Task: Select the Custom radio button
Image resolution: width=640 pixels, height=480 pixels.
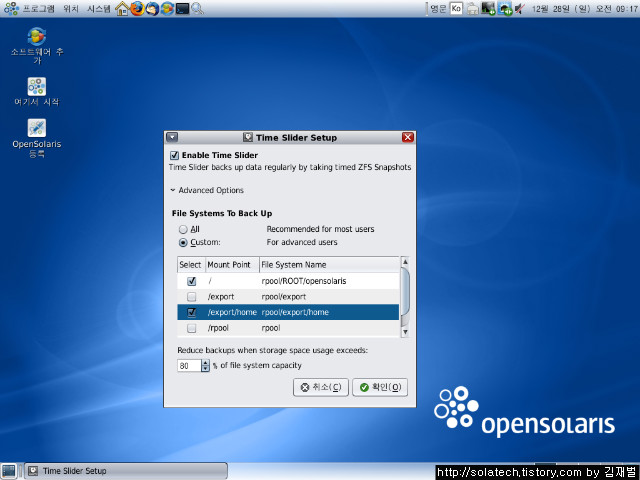Action: pyautogui.click(x=183, y=242)
